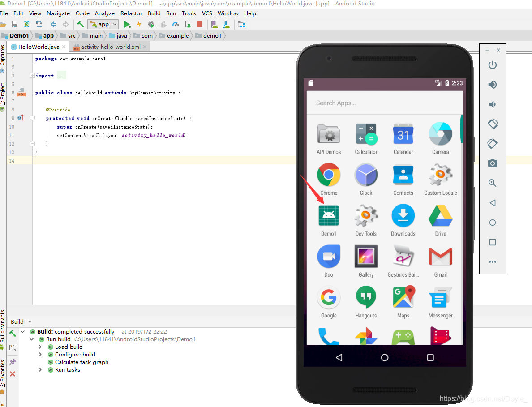Open the app run configuration dropdown
This screenshot has width=532, height=407.
click(x=103, y=25)
